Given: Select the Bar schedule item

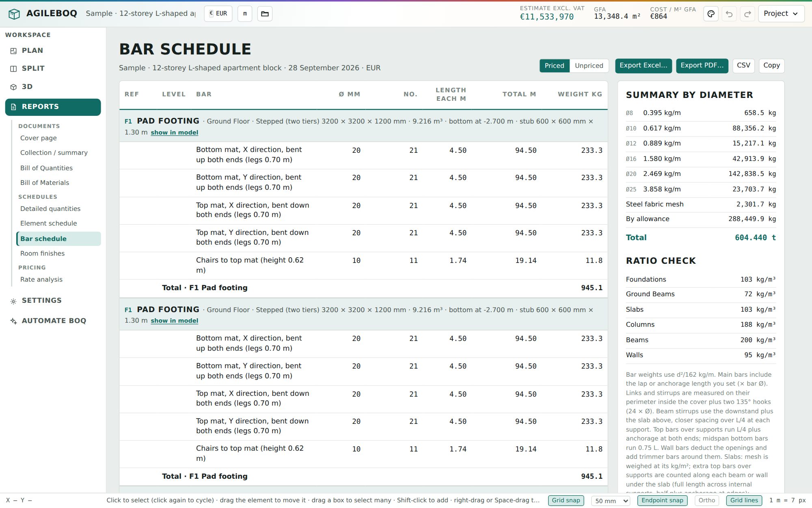Looking at the screenshot, I should point(59,239).
